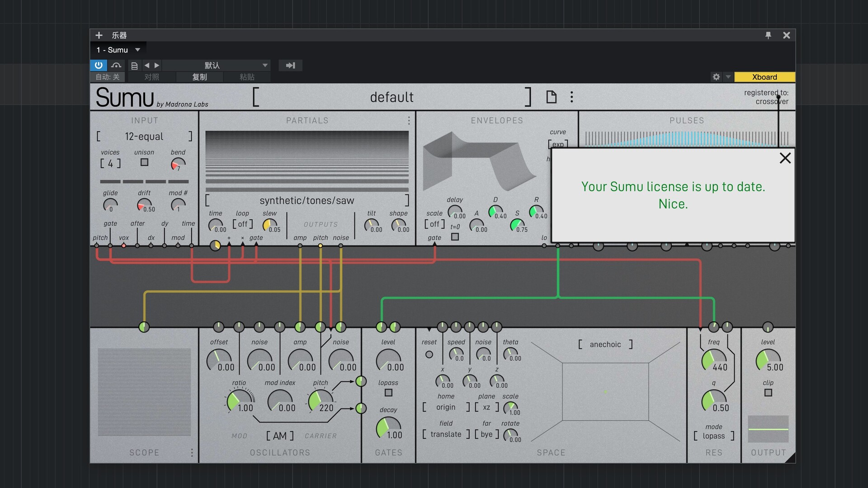868x488 pixels.
Task: Close the license message popup
Action: click(785, 158)
